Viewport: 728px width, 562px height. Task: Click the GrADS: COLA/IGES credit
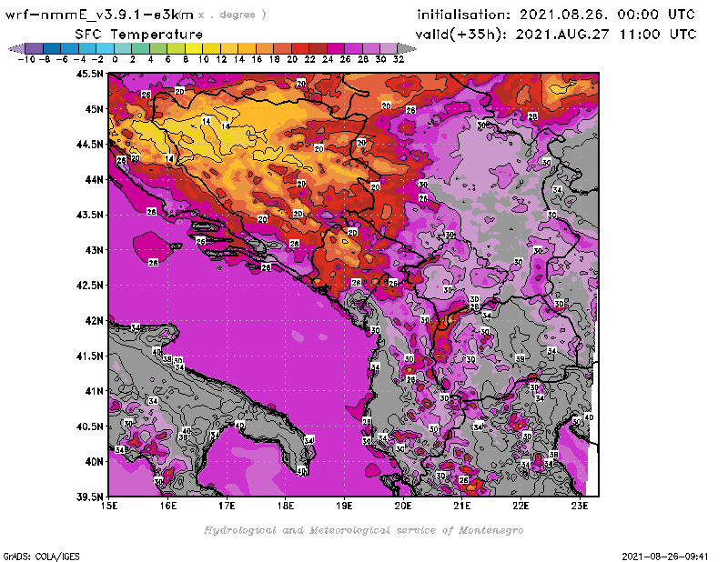click(41, 557)
